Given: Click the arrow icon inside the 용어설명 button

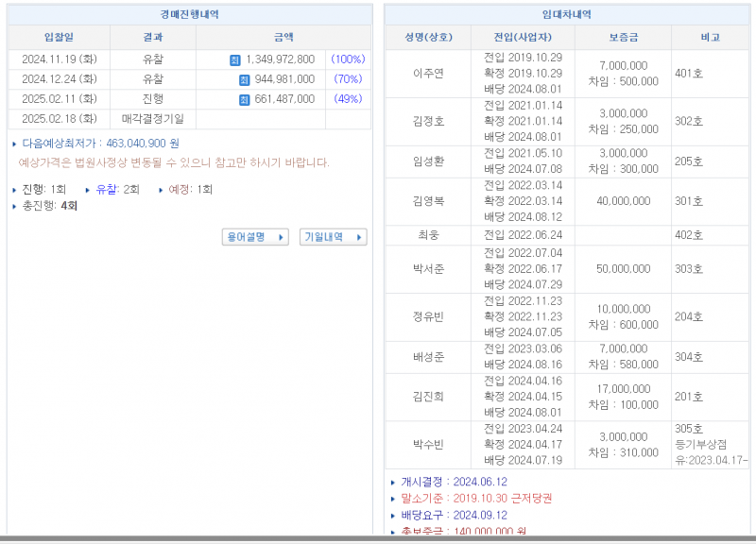Looking at the screenshot, I should pyautogui.click(x=282, y=235).
